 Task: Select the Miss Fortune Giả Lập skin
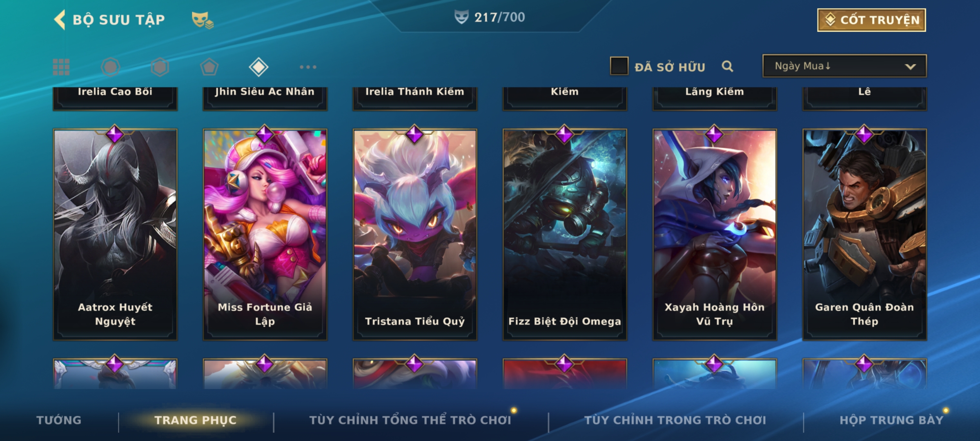[265, 235]
